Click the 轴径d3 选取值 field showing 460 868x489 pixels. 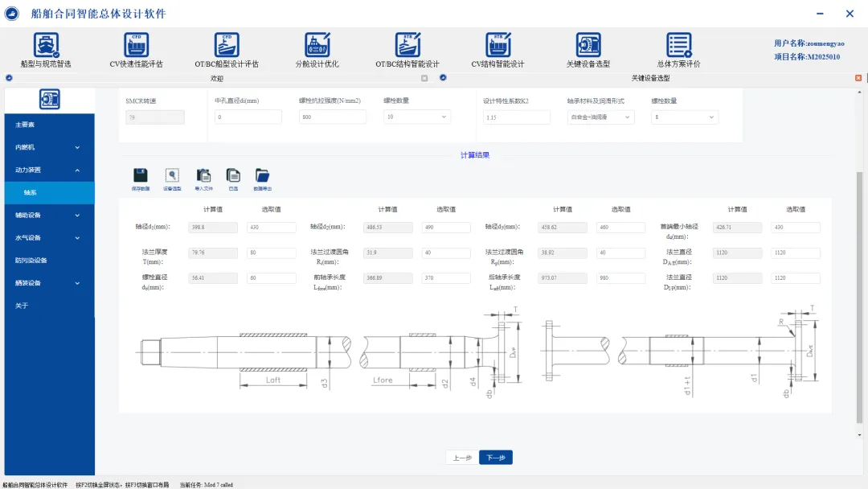coord(621,227)
